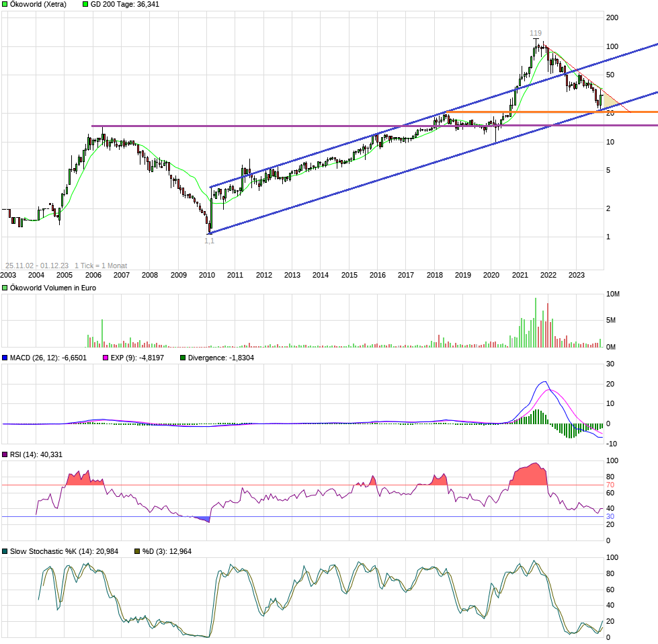This screenshot has width=658, height=644.
Task: Click the GD 200 Tage legend square
Action: click(85, 4)
